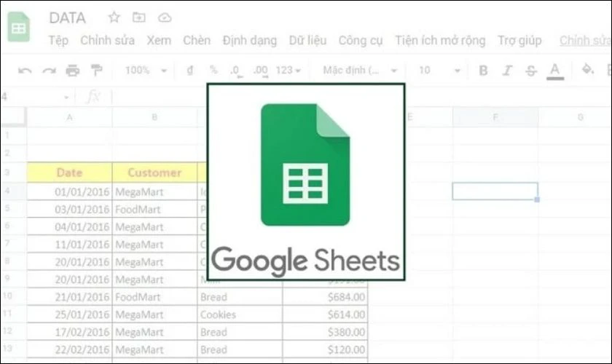Image resolution: width=612 pixels, height=364 pixels.
Task: Open the font size 10 dropdown
Action: click(439, 70)
